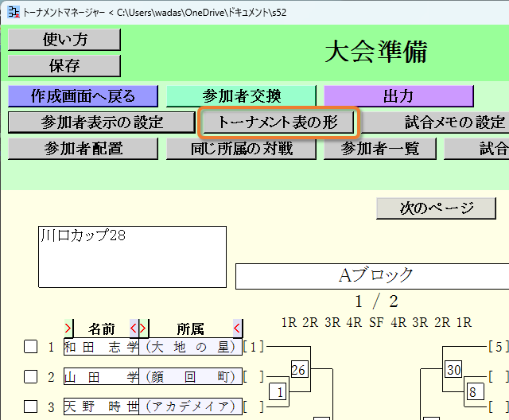Click 同じ所属の対戦 button
This screenshot has height=420, width=509.
[x=241, y=149]
